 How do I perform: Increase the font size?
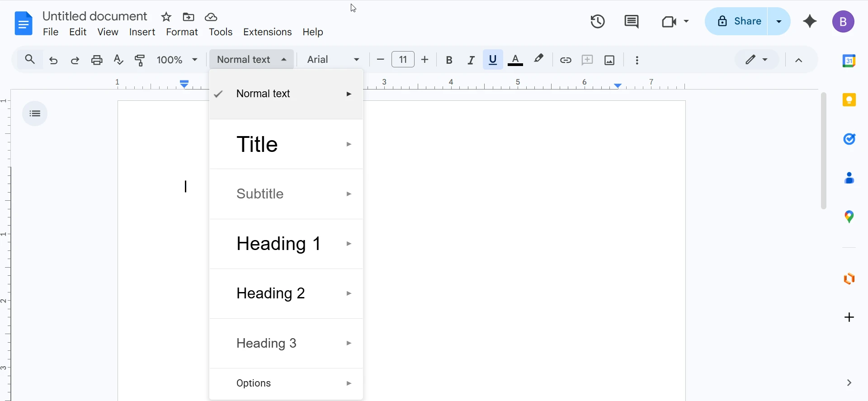coord(425,60)
